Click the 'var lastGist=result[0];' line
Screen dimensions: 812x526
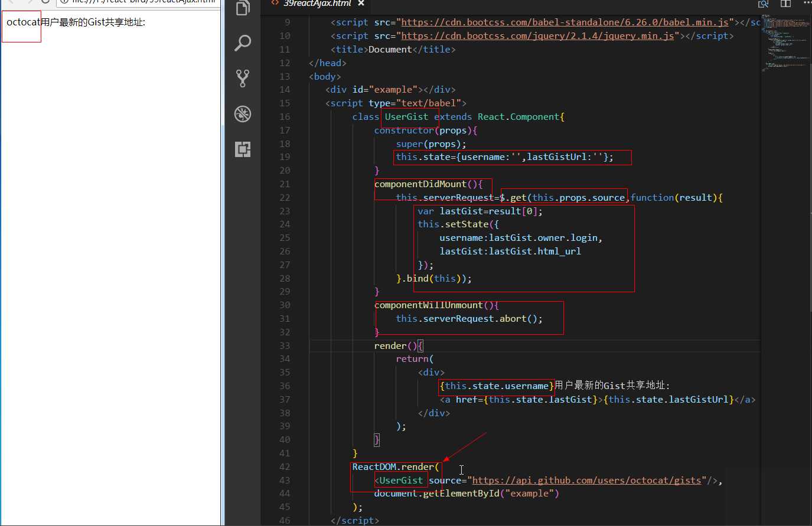point(480,211)
